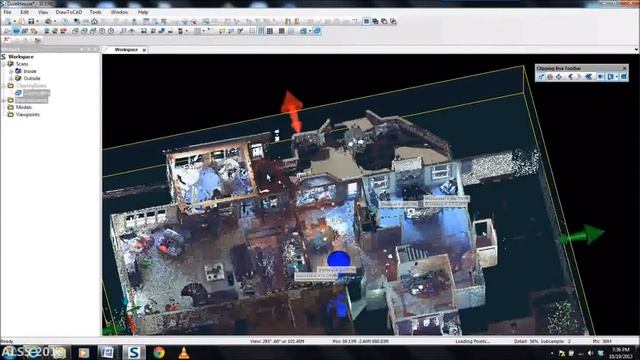Click the system clock showing 7:36 PM
Viewport: 640px width, 360px height.
[621, 350]
